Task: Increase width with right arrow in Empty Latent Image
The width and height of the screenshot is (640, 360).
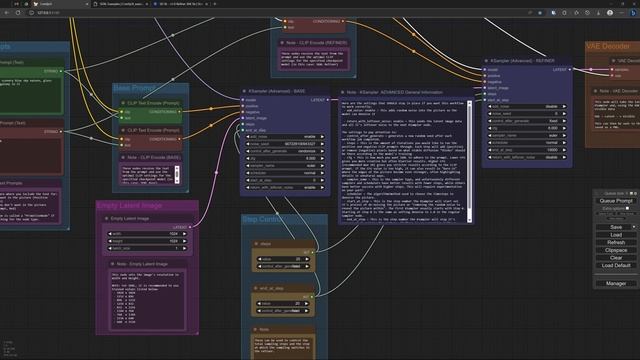Action: pos(184,234)
